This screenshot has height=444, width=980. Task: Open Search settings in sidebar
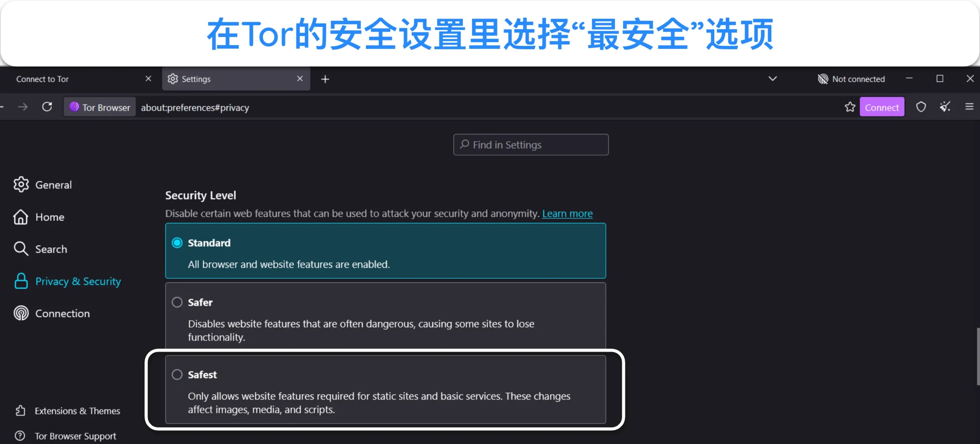pyautogui.click(x=40, y=249)
